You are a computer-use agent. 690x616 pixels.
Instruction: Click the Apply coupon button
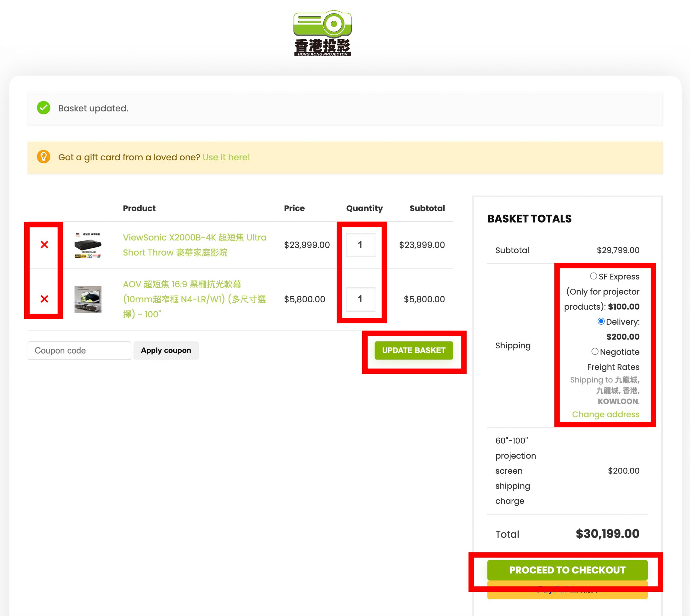166,350
